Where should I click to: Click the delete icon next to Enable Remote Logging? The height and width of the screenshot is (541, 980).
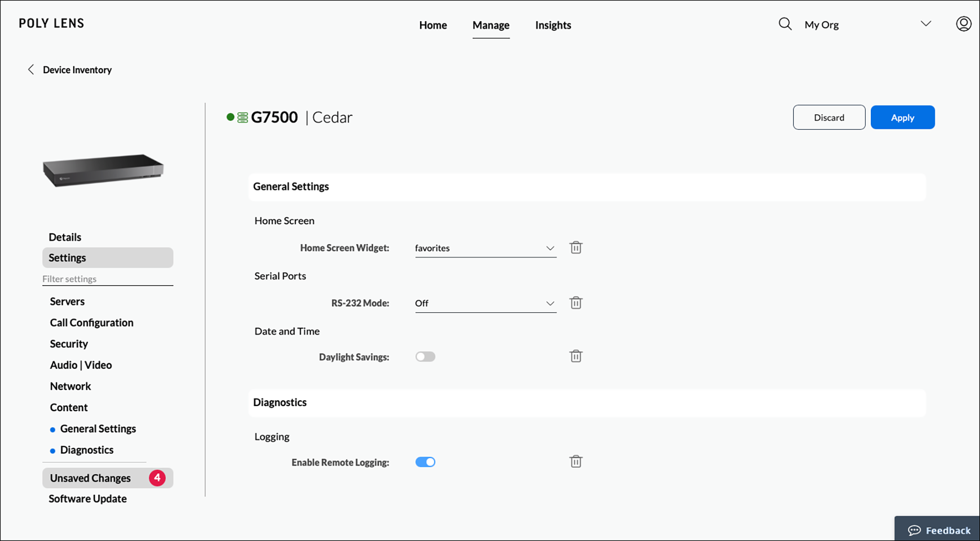pos(574,461)
